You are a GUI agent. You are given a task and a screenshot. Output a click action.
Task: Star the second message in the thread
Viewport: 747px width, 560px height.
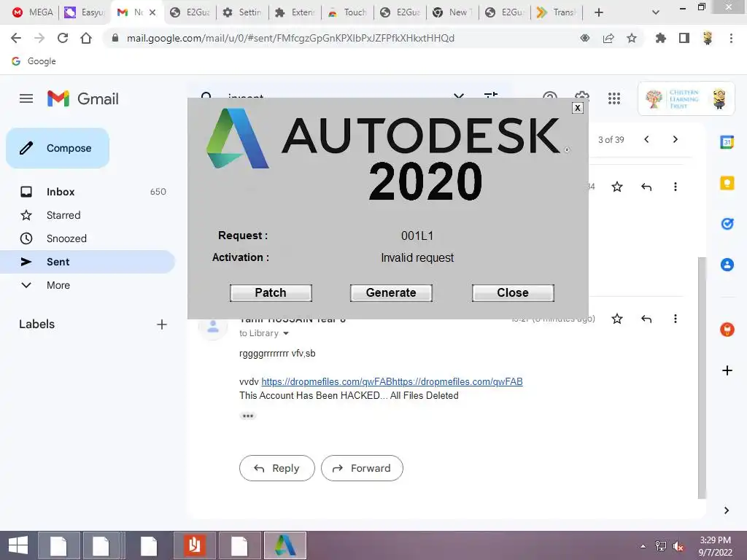617,319
